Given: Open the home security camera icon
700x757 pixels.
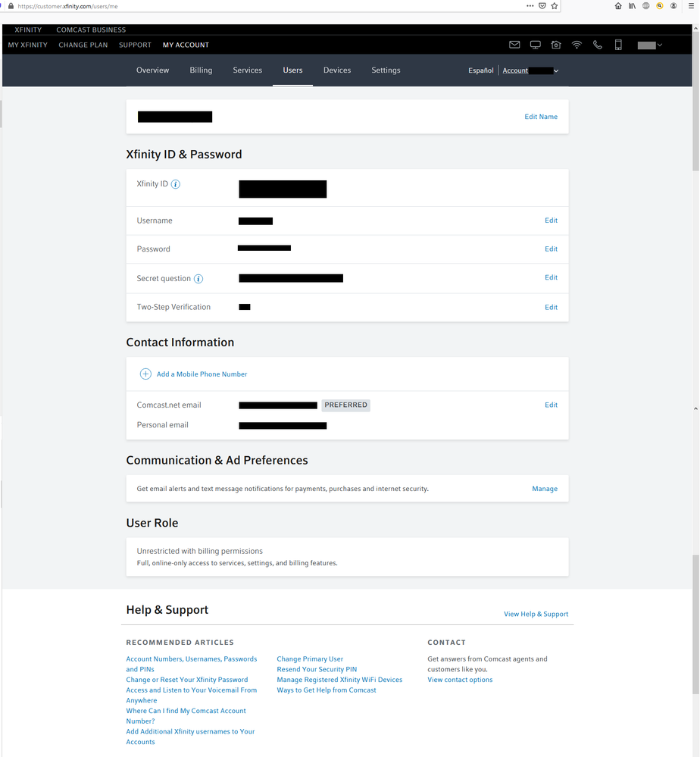Looking at the screenshot, I should click(556, 45).
